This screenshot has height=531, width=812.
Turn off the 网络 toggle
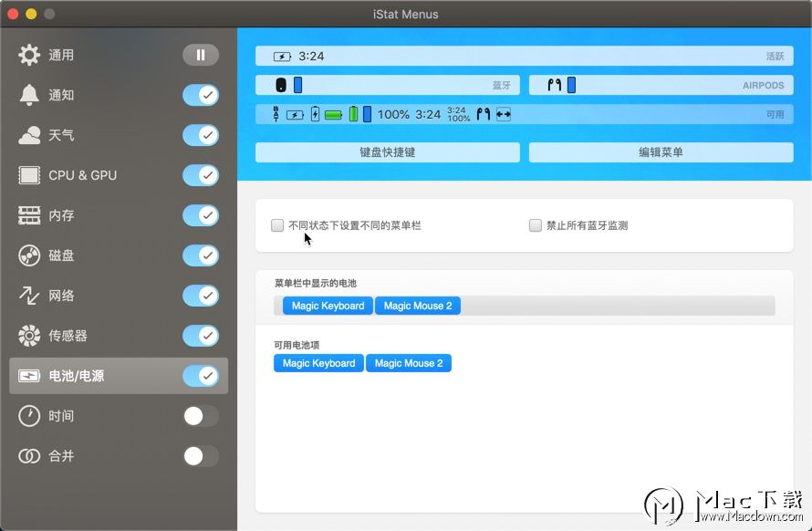(201, 296)
